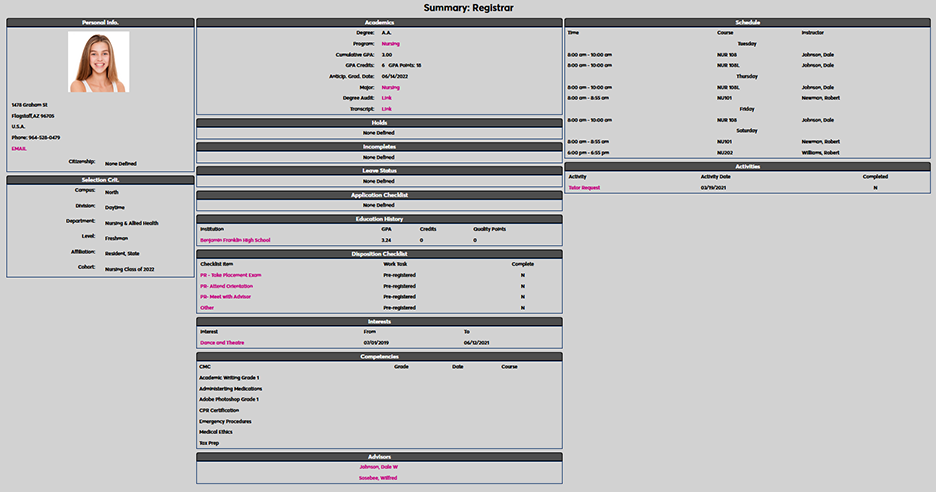Click the Incompletes panel header
The height and width of the screenshot is (492, 936).
379,146
